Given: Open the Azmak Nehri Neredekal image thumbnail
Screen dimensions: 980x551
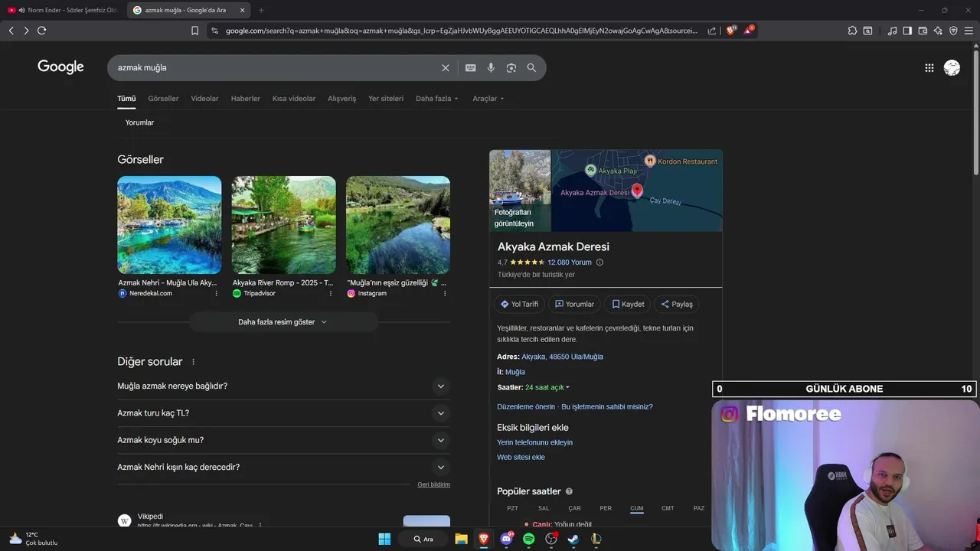Looking at the screenshot, I should [x=169, y=225].
